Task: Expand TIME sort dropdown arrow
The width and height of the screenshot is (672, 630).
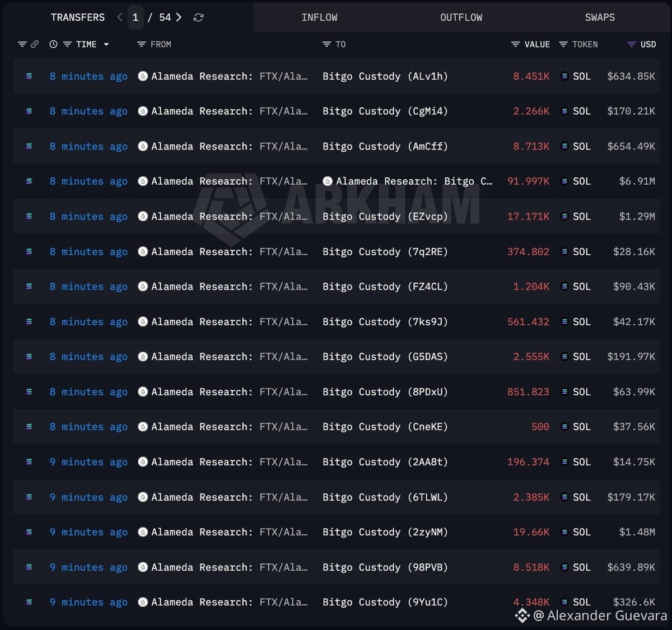Action: [106, 44]
